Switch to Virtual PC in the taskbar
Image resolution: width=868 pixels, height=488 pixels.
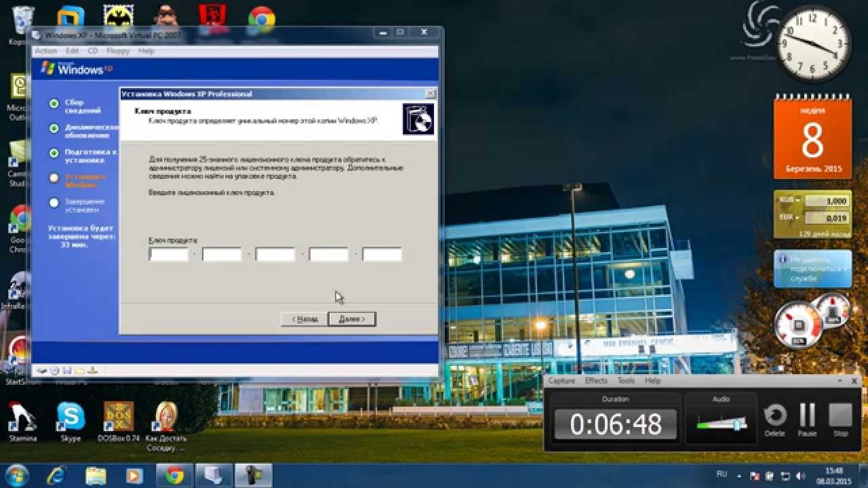click(x=214, y=474)
